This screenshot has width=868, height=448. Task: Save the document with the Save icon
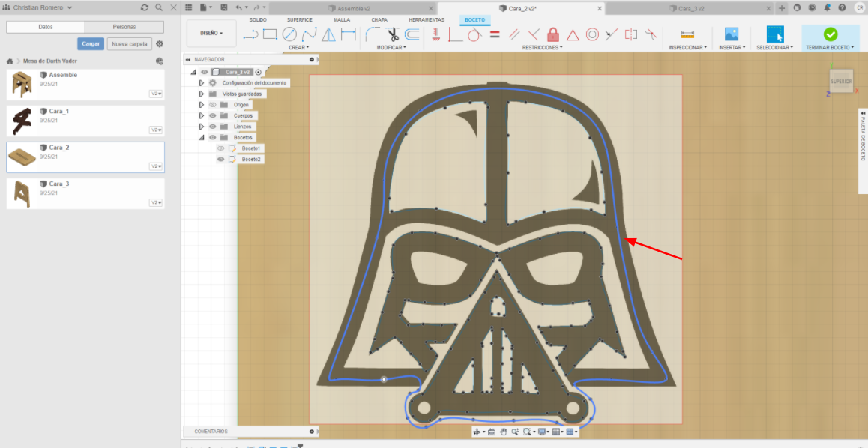coord(223,7)
